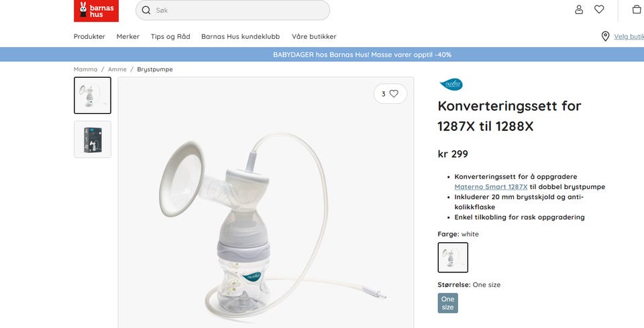
Task: Show the first product thumbnail image
Action: 93,95
